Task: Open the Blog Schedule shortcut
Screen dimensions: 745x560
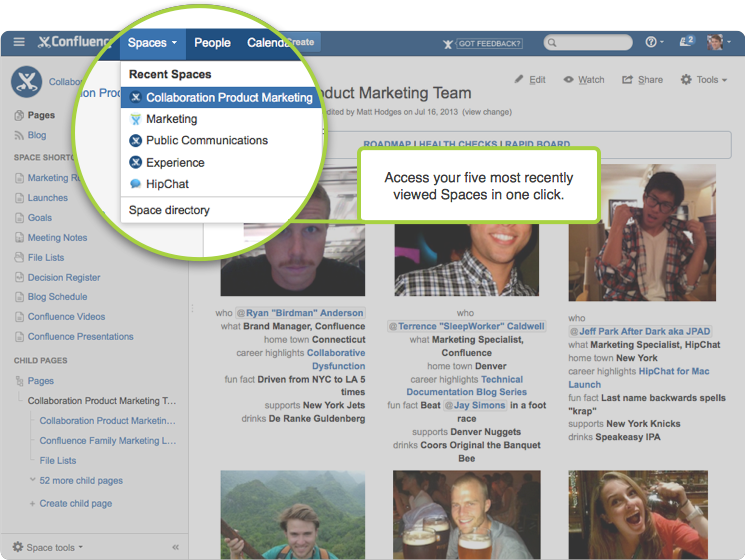Action: tap(57, 296)
